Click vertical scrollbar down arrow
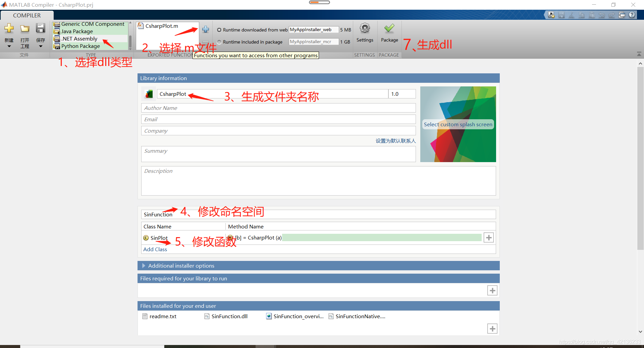Viewport: 644px width, 348px height. [640, 332]
